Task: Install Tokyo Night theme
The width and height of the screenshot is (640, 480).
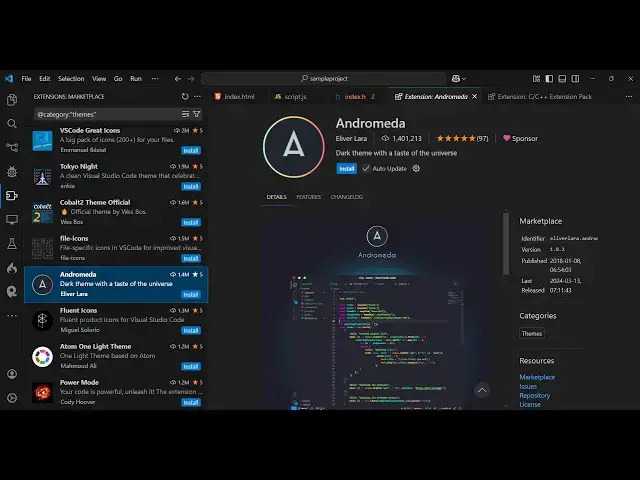Action: point(191,187)
